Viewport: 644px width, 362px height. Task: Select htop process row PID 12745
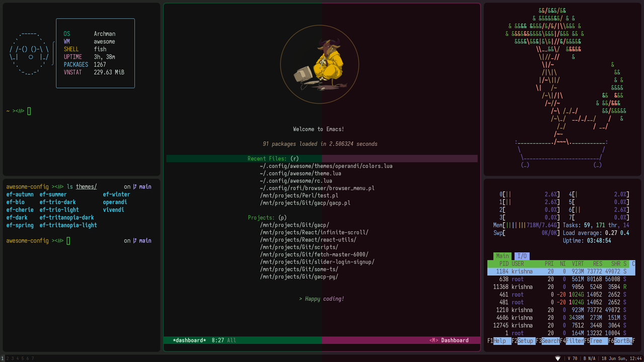(x=561, y=325)
